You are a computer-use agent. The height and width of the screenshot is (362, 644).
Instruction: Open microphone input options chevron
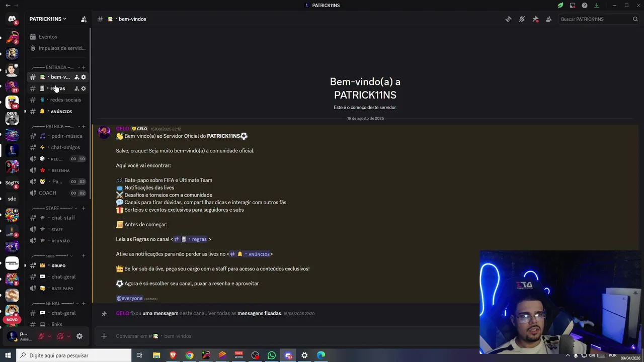pos(49,336)
